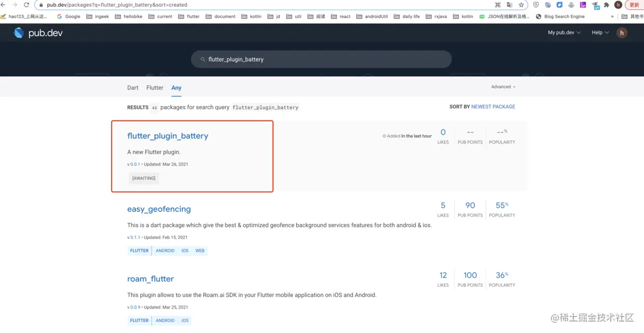
Task: Open the jd bookmarks folder
Action: click(274, 16)
